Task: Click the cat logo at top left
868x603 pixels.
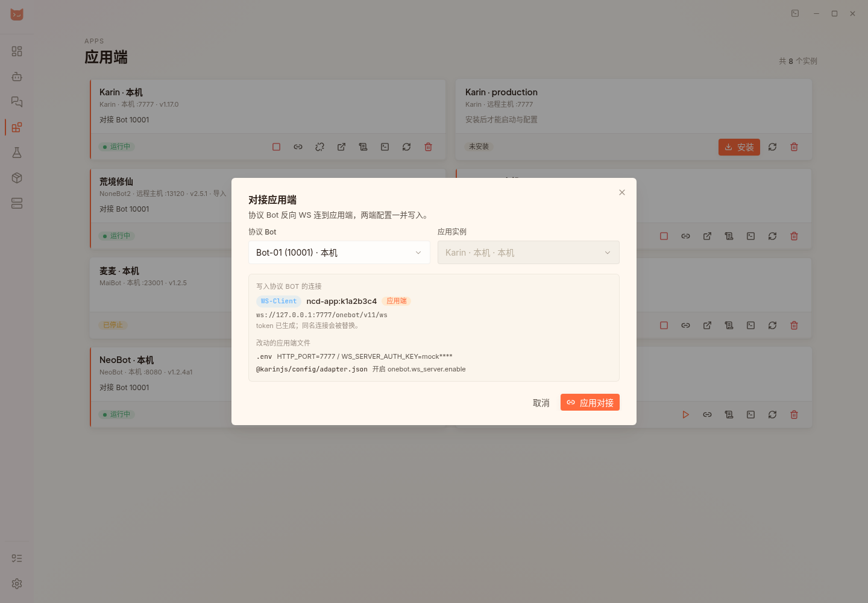Action: click(x=17, y=14)
